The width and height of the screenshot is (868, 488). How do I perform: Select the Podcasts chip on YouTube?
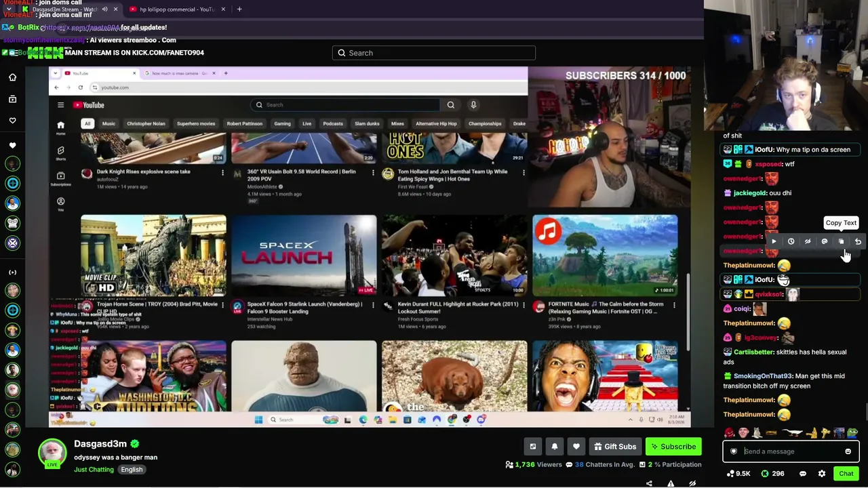333,124
